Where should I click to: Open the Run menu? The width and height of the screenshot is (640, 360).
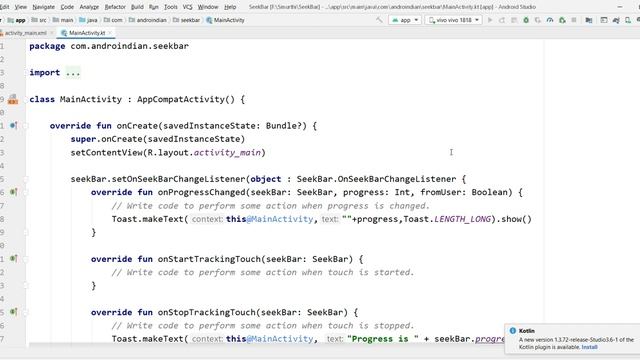click(x=153, y=7)
